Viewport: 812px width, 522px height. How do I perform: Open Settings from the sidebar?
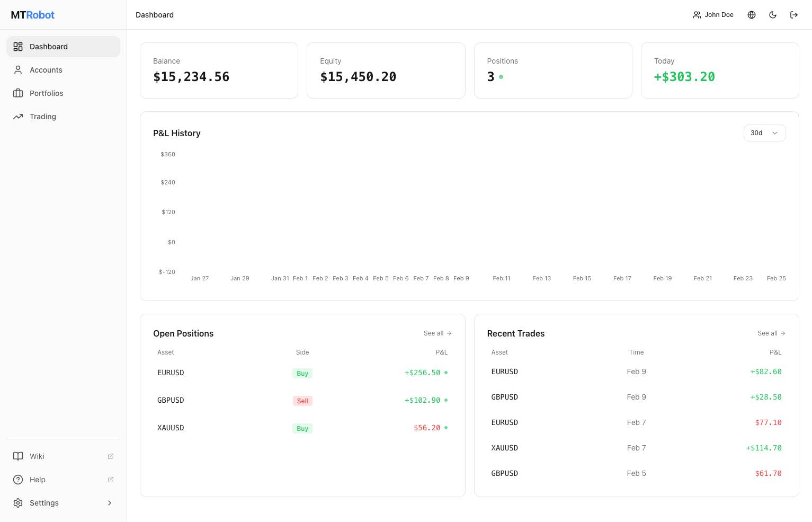click(x=44, y=503)
